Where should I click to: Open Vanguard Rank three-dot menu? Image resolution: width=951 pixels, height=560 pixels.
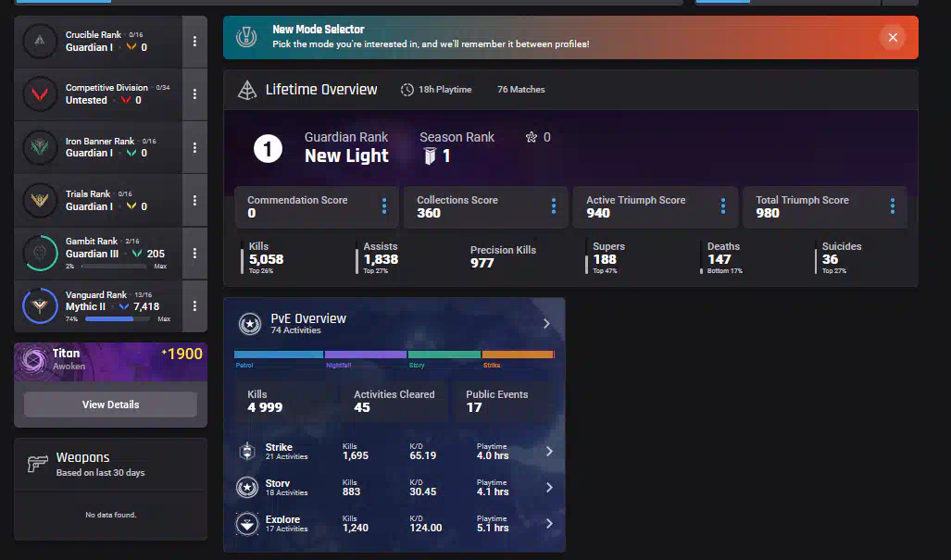(194, 305)
